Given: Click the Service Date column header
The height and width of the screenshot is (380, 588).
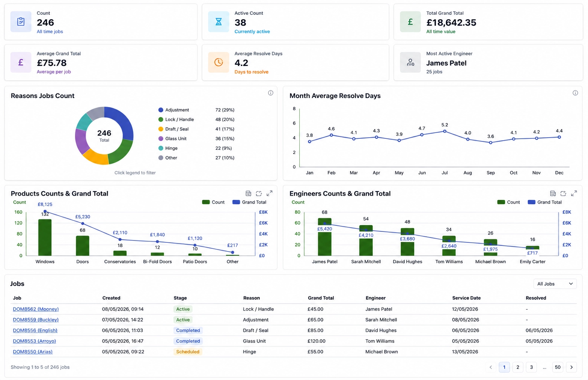Looking at the screenshot, I should tap(466, 298).
